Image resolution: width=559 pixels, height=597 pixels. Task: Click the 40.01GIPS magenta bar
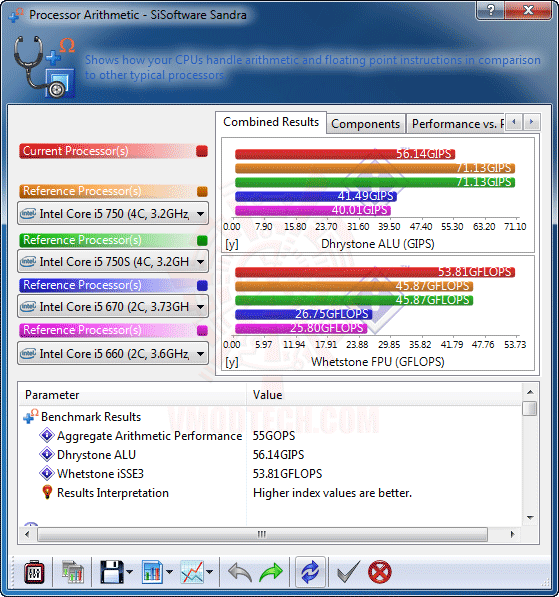313,211
